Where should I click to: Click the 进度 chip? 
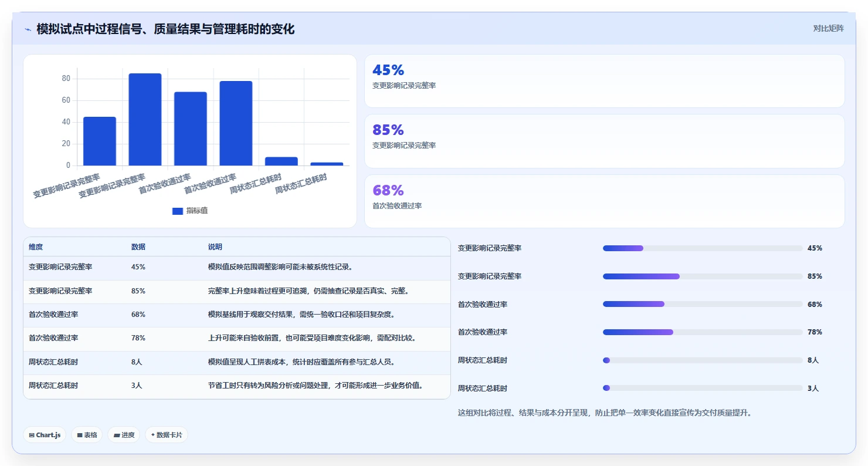pos(124,435)
